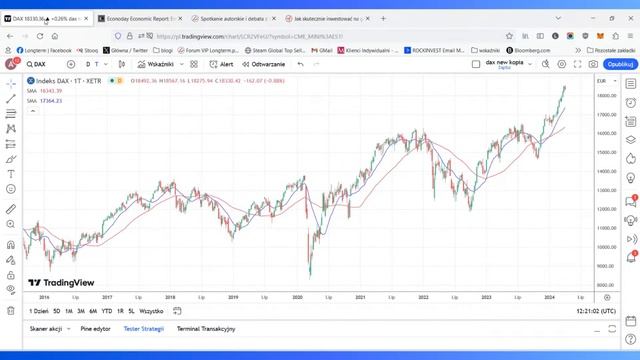Viewport: 640px width, 360px height.
Task: Open Terminal Transakcyjny tab
Action: coord(206,329)
